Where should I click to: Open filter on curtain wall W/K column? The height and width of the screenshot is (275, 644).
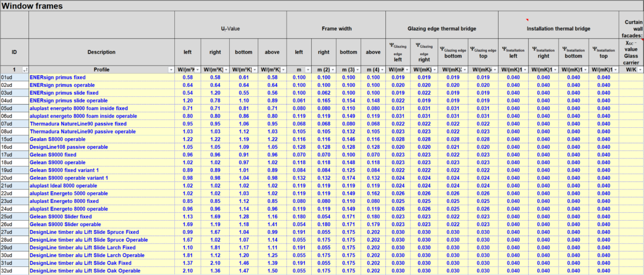[x=640, y=70]
